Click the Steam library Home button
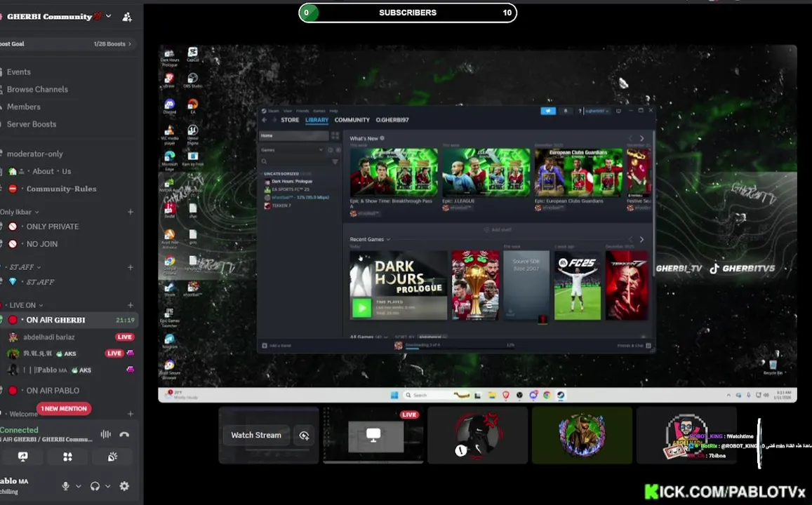 coord(293,135)
